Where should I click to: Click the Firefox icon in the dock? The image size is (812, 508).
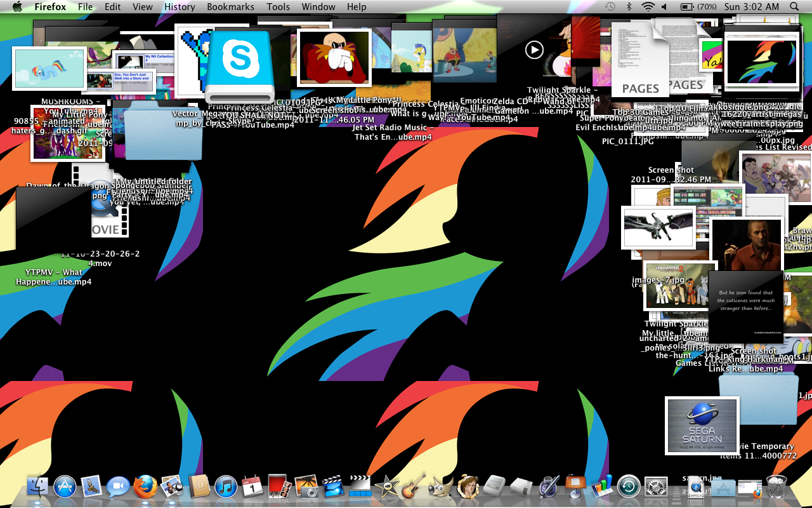tap(145, 487)
